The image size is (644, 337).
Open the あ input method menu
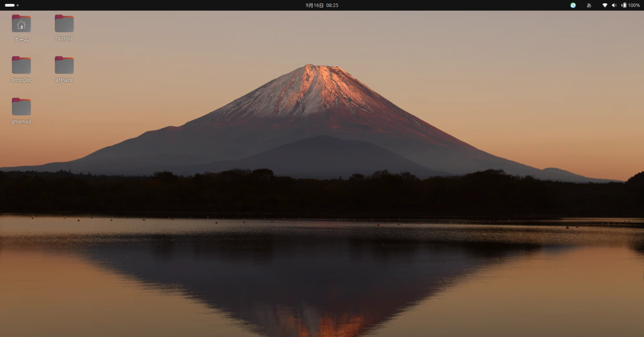(x=589, y=5)
